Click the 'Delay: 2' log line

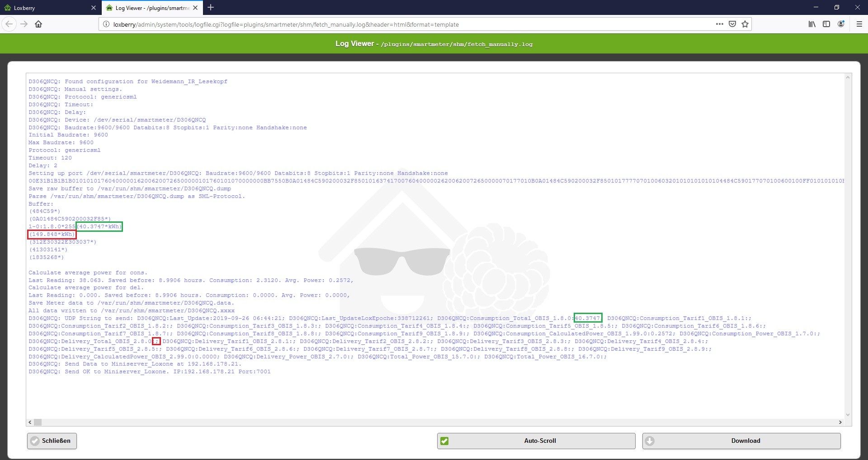[43, 166]
